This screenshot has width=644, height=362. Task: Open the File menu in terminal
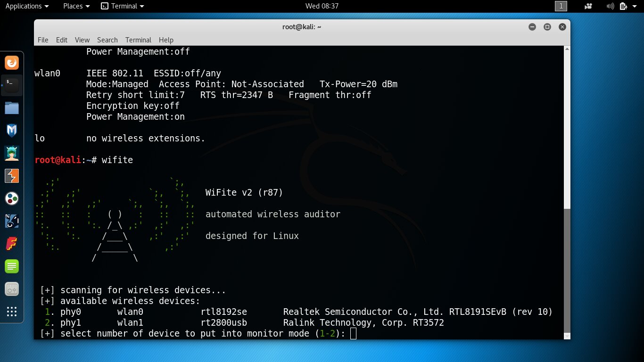[43, 40]
